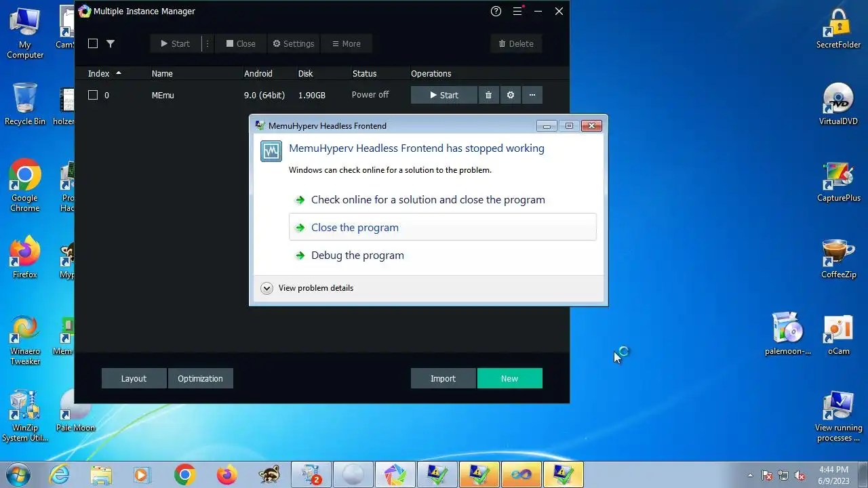Start the MEmu instance from Operations column
868x488 pixels.
(444, 96)
